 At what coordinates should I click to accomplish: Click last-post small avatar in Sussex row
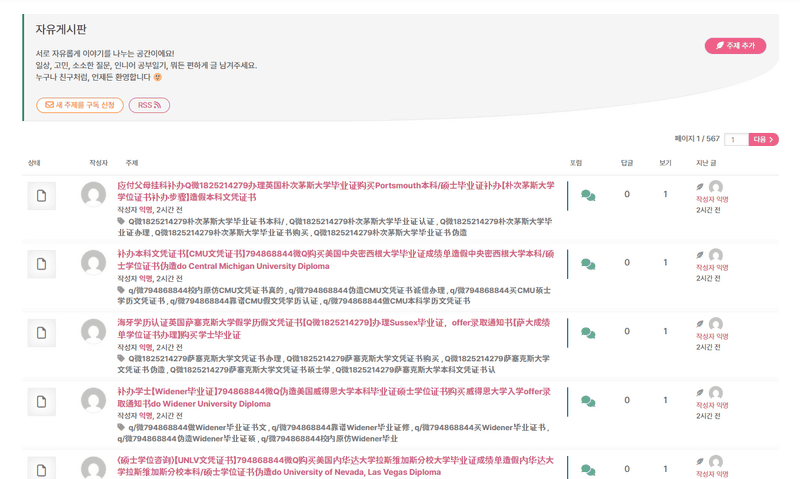(716, 324)
